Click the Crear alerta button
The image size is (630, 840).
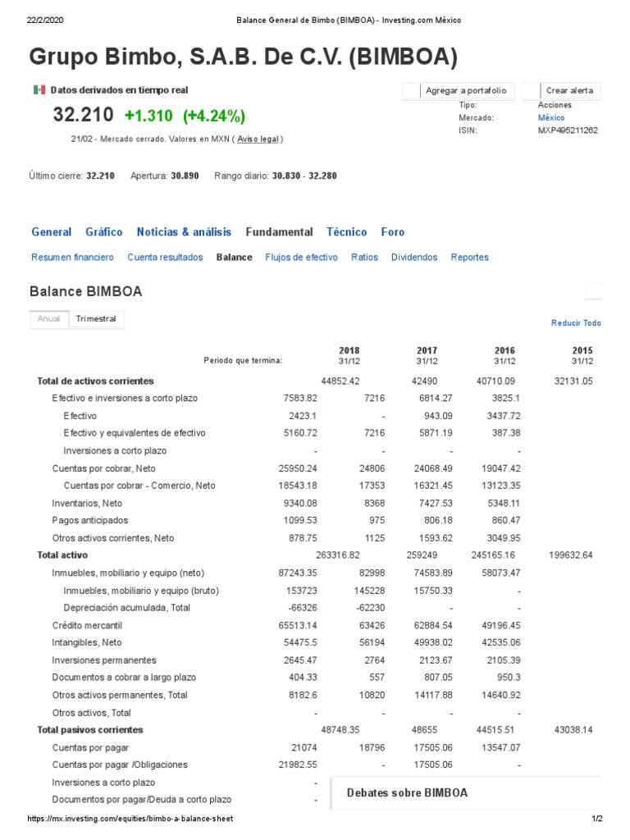point(562,90)
